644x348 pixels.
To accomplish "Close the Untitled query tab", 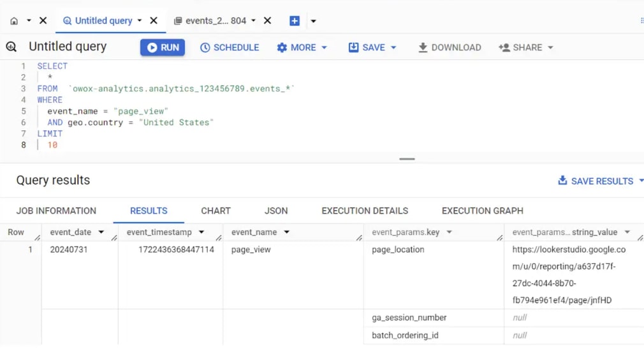I will coord(154,20).
